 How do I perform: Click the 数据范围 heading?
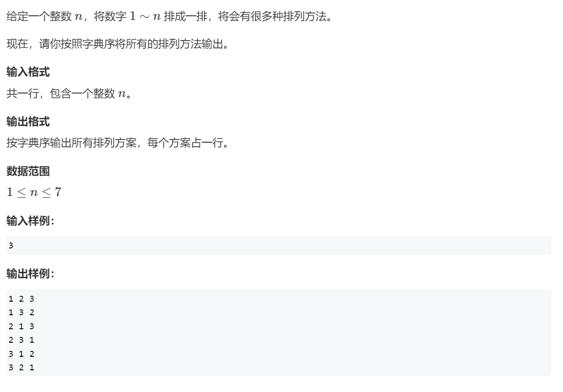[28, 171]
